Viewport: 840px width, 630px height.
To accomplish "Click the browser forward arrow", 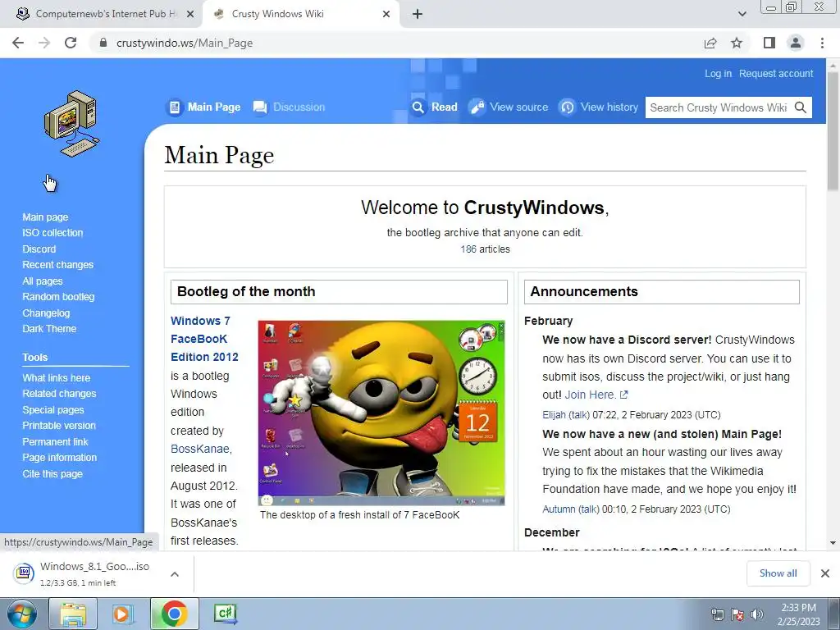I will tap(44, 43).
